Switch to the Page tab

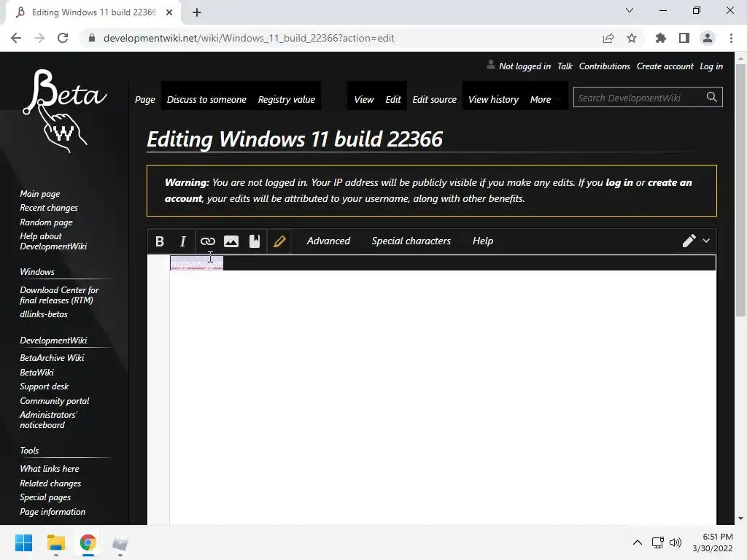pyautogui.click(x=145, y=99)
